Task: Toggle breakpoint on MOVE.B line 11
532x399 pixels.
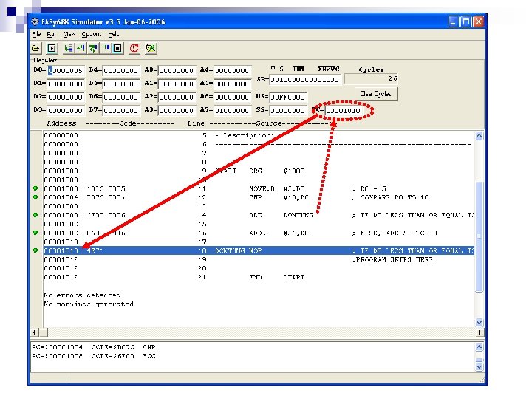Action: (35, 188)
